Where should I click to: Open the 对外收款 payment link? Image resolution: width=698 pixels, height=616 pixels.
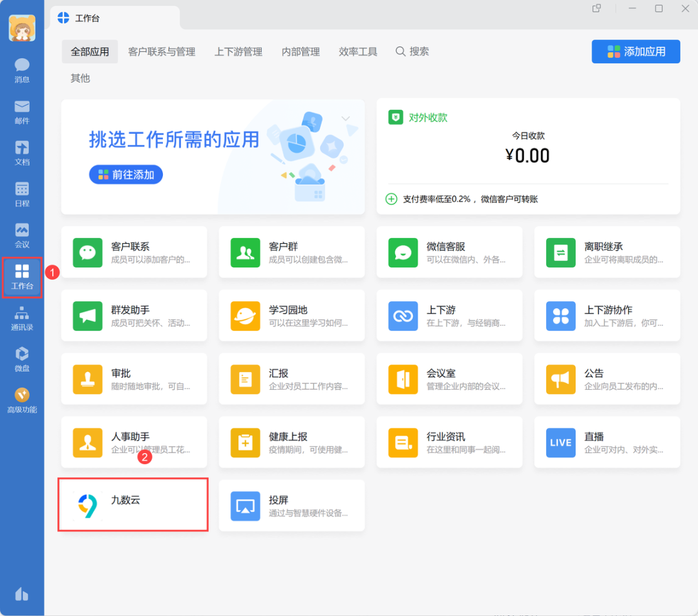coord(418,118)
